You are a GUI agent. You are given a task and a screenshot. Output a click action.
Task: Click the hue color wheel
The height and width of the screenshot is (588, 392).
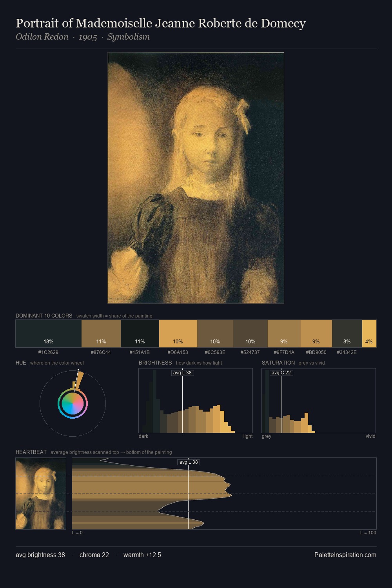pos(73,403)
